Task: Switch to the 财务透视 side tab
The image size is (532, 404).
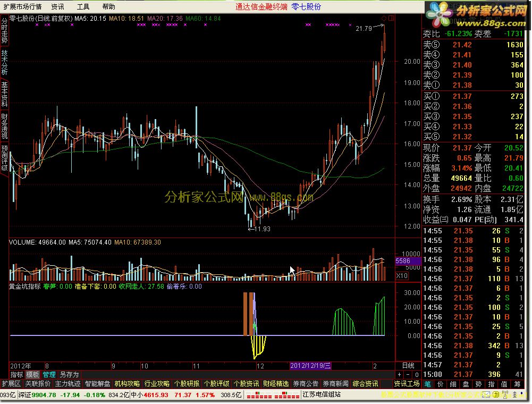Action: pyautogui.click(x=4, y=126)
